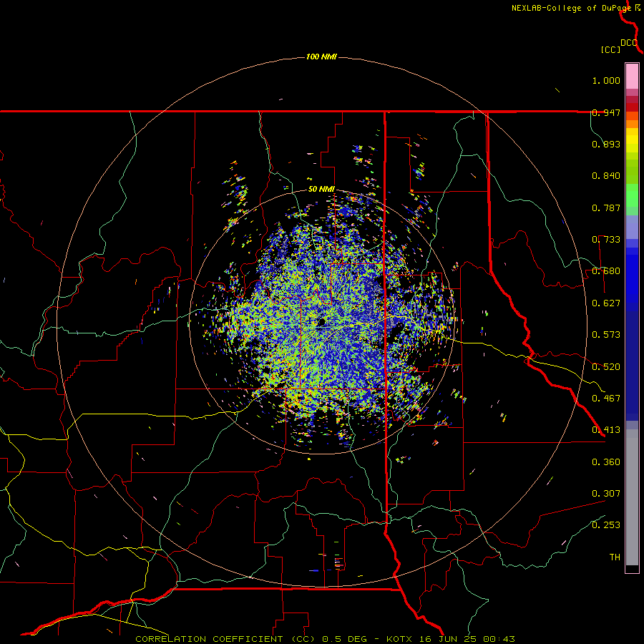Screen dimensions: 644x644
Task: Click the TH label beside the color bar
Action: click(615, 557)
